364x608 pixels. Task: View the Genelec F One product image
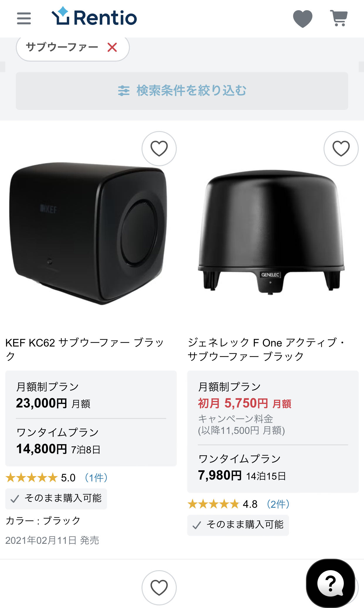271,232
